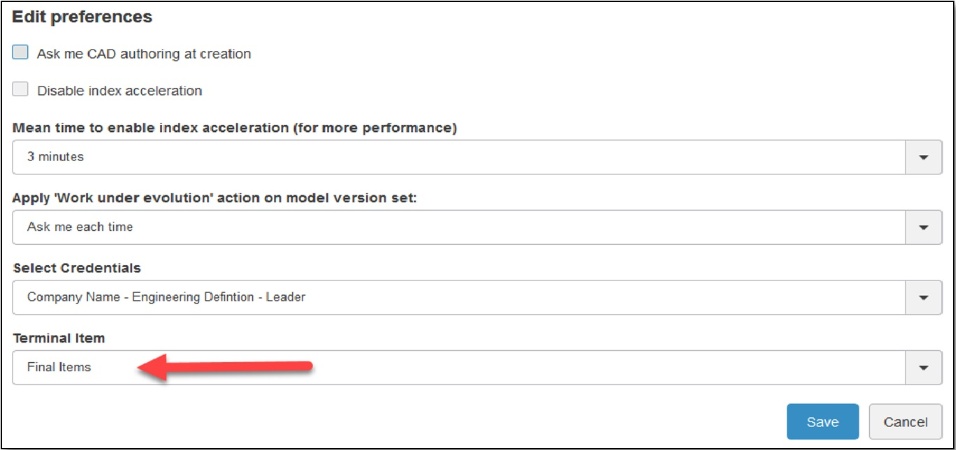The width and height of the screenshot is (960, 450).
Task: Click the 'Apply Work under evolution action' label
Action: click(x=214, y=198)
